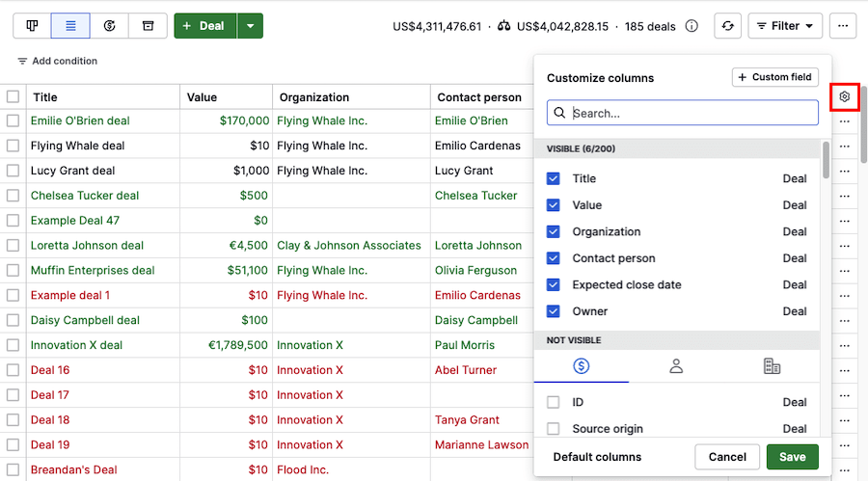Click the Custom field button
The height and width of the screenshot is (481, 868).
click(x=775, y=77)
